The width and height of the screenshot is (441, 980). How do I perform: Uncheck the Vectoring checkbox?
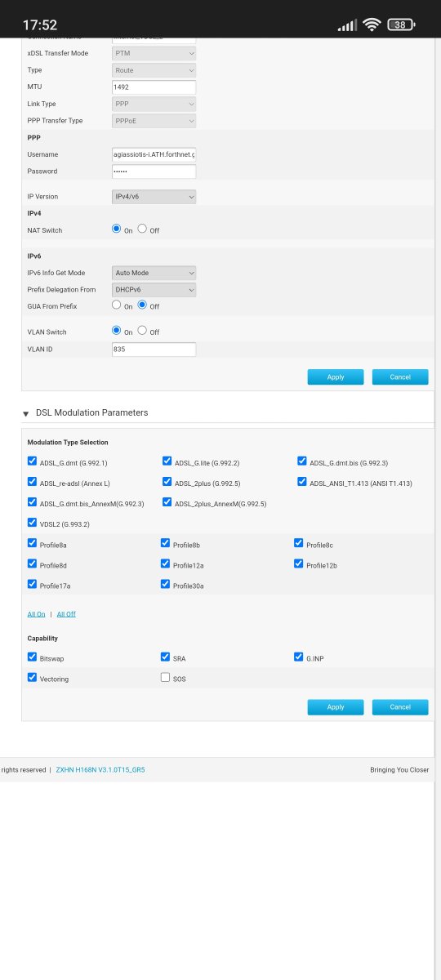point(33,678)
